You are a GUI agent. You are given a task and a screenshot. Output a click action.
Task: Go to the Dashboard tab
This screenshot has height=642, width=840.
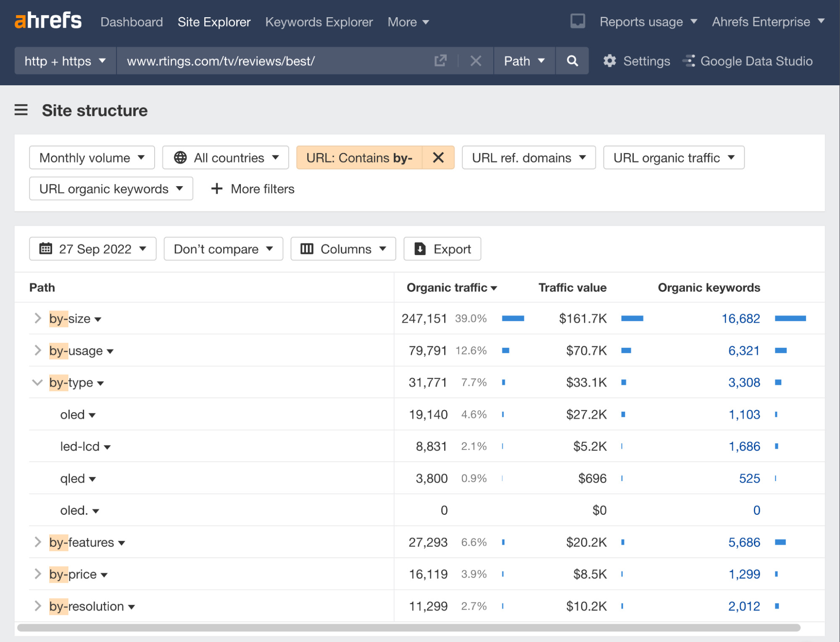point(132,22)
